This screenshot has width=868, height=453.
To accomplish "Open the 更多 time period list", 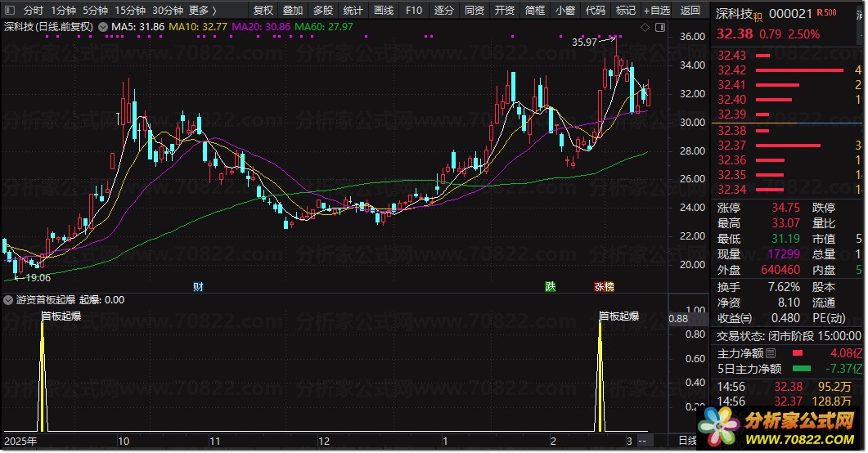I will click(x=202, y=11).
